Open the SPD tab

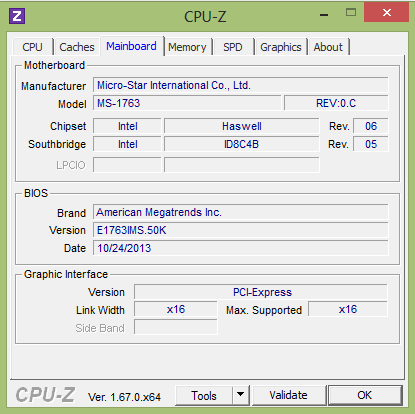click(x=233, y=47)
